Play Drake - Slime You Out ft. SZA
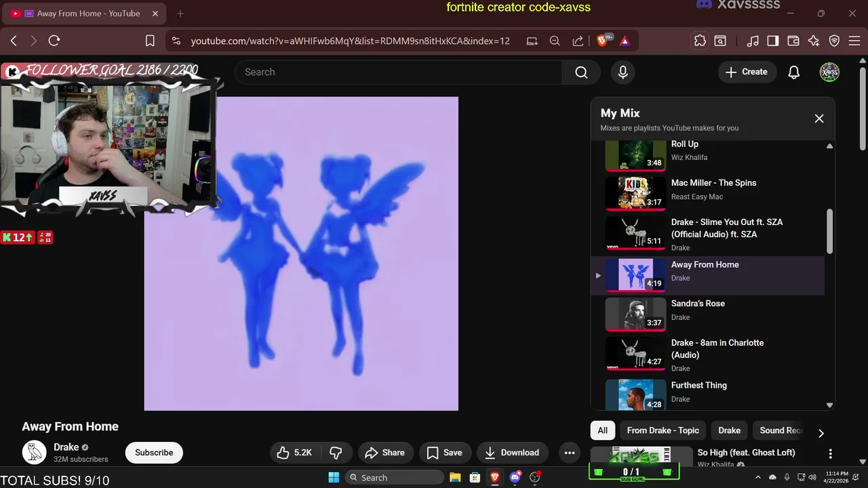 pos(708,234)
